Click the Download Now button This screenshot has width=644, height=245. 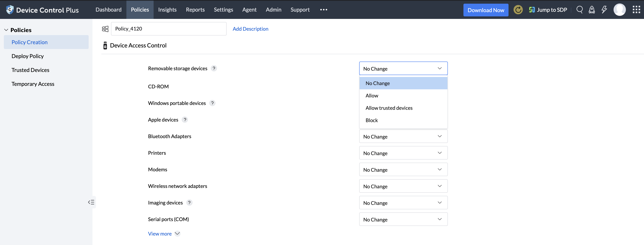pos(485,10)
